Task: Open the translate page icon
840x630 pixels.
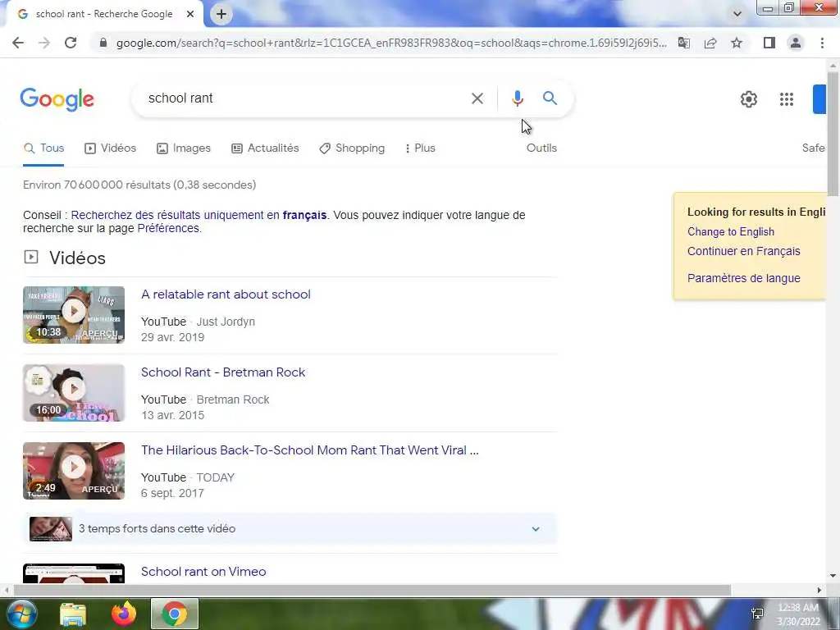Action: coord(683,43)
